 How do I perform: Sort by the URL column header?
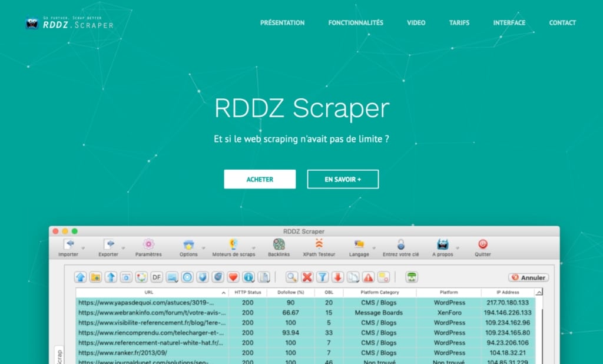(152, 292)
